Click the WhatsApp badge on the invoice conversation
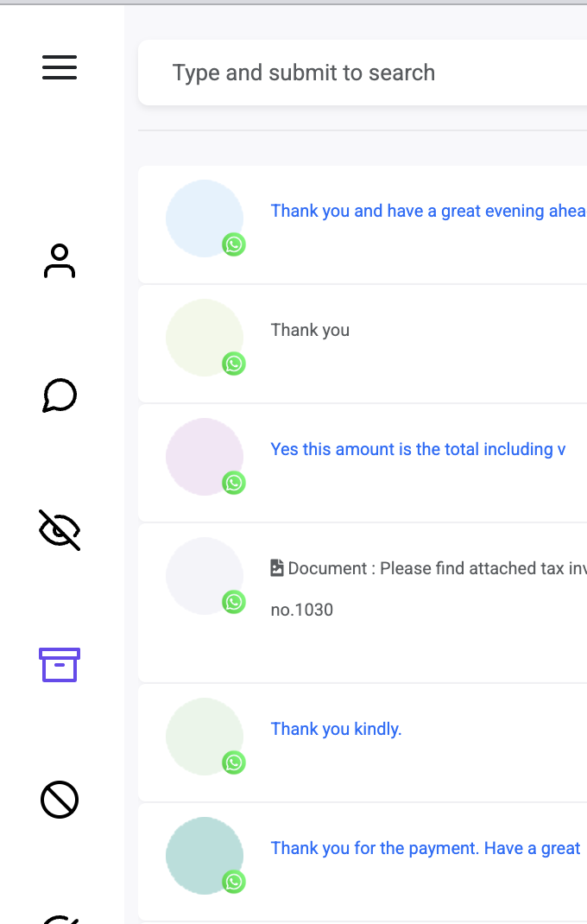The width and height of the screenshot is (587, 924). (234, 603)
